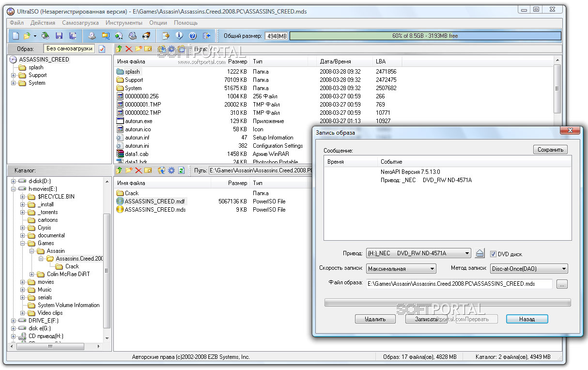Expand the DRIVE_E(F:) drive node
588x370 pixels.
point(14,321)
